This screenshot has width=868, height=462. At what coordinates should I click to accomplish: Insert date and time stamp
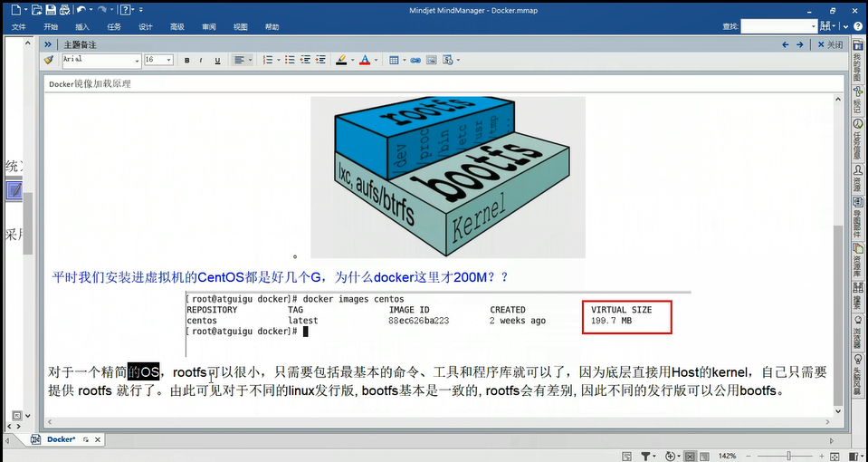(448, 60)
